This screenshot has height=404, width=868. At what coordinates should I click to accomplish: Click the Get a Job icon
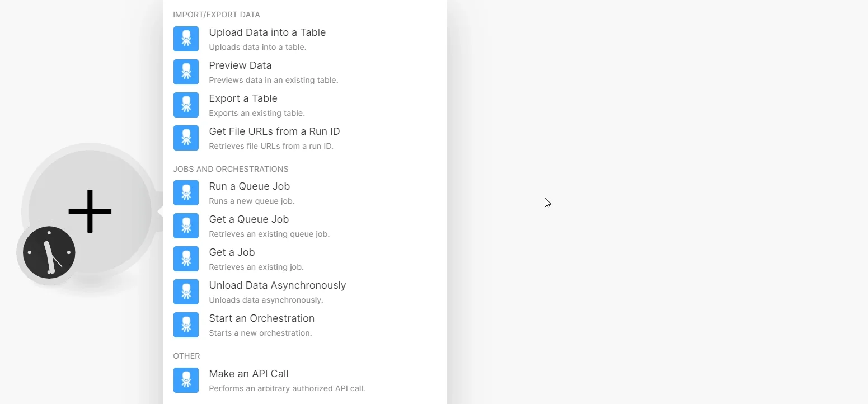[186, 259]
